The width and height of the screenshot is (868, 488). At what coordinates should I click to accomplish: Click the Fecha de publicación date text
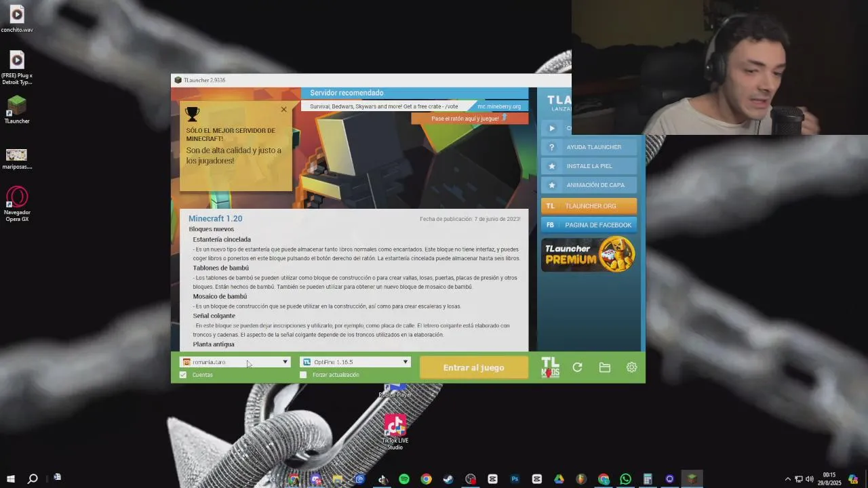coord(470,219)
